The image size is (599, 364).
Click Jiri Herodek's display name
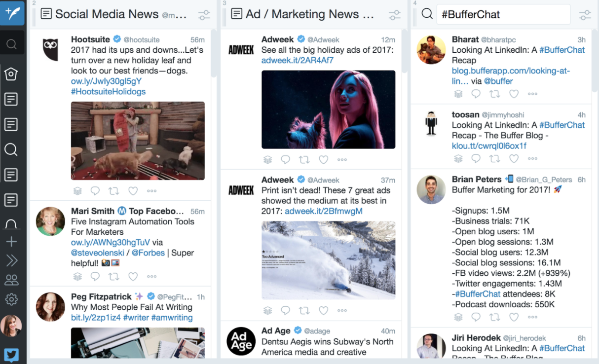476,338
